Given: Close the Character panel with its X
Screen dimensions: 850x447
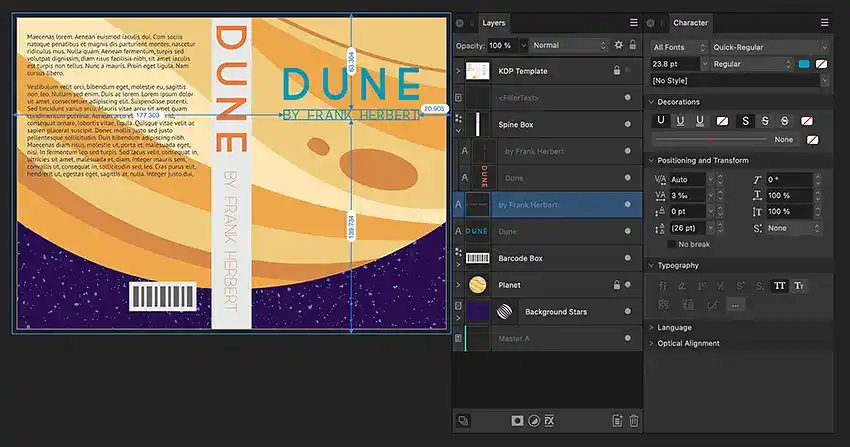Looking at the screenshot, I should coord(650,23).
